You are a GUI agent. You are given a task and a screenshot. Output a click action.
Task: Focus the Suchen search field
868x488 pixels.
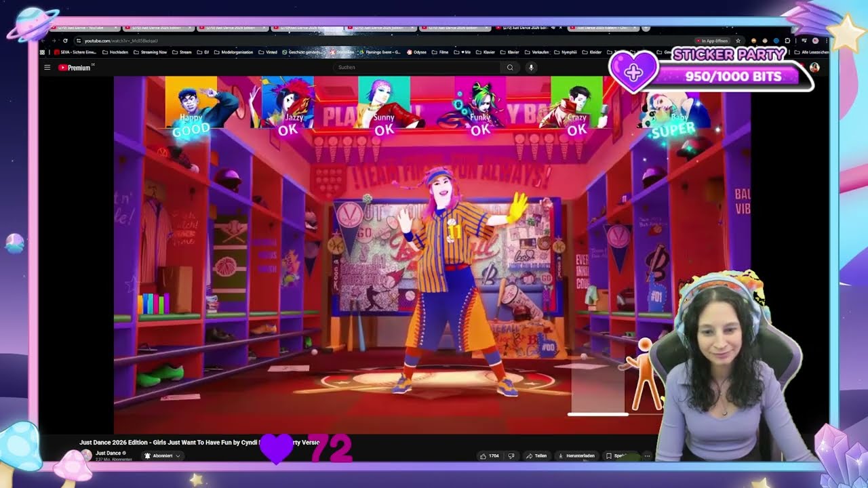coord(417,67)
